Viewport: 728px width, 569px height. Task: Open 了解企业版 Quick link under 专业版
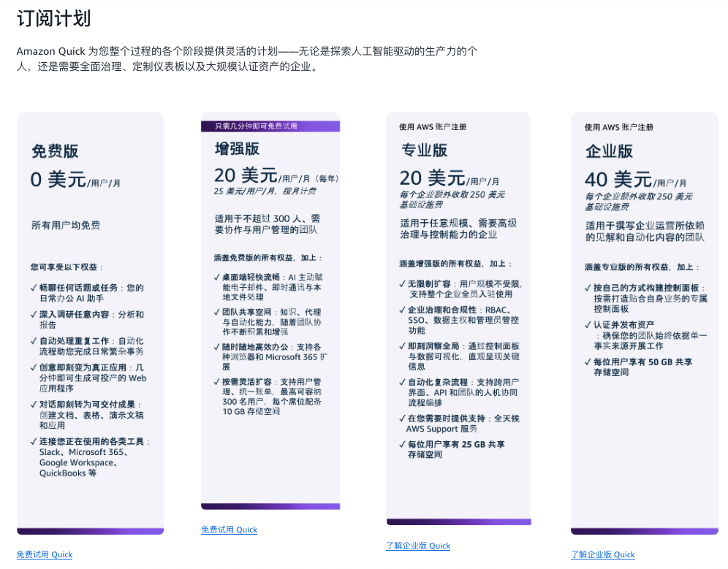pos(418,546)
